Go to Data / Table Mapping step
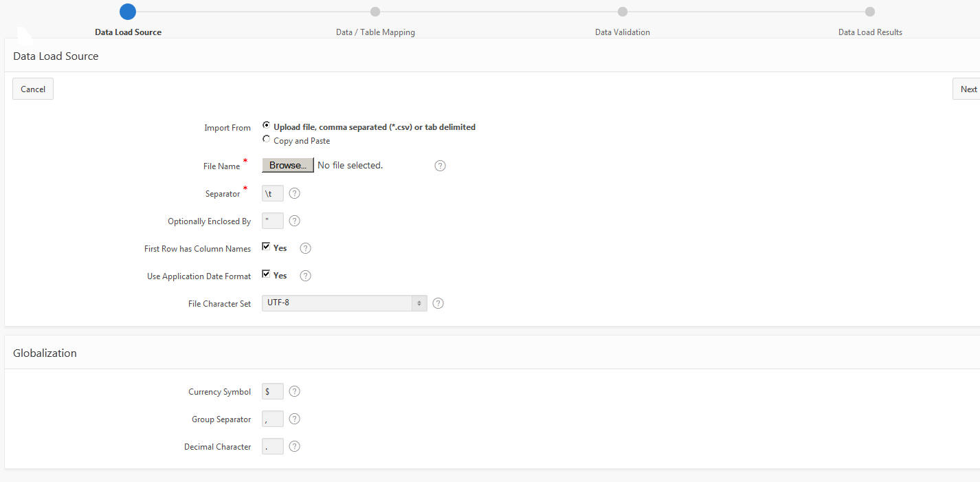The image size is (980, 482). point(375,12)
